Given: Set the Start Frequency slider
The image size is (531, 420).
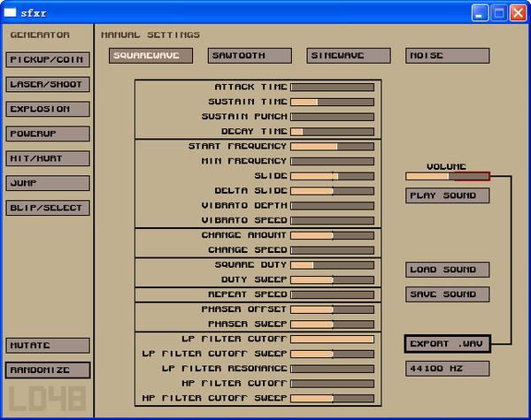Looking at the screenshot, I should click(332, 146).
